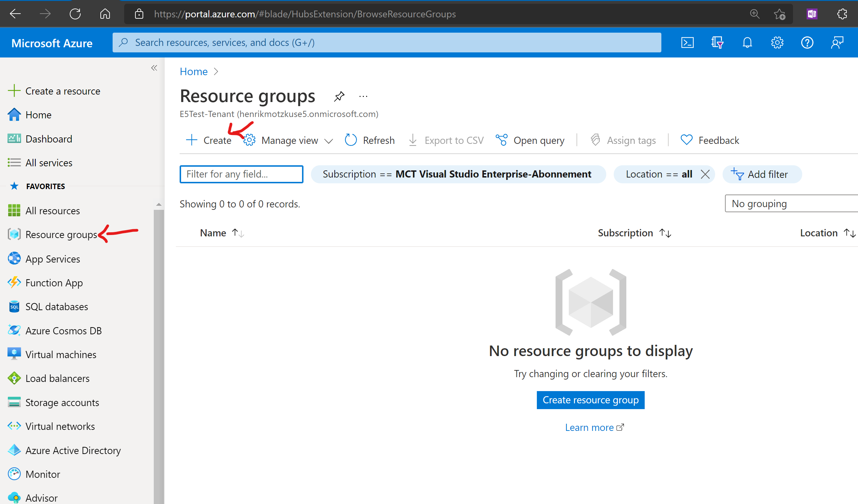This screenshot has height=504, width=858.
Task: Click the Create resource group button
Action: tap(590, 400)
